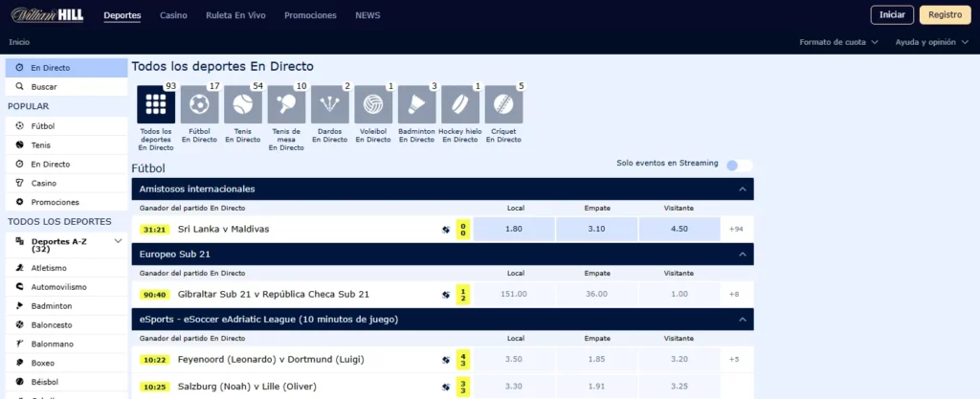Click the Registro sign-up button
Image resolution: width=980 pixels, height=399 pixels.
(945, 15)
